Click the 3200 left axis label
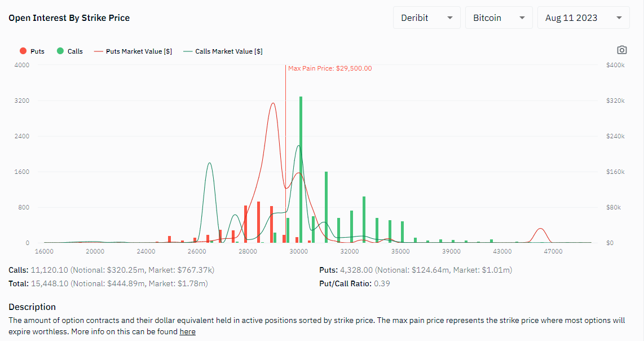 22,101
